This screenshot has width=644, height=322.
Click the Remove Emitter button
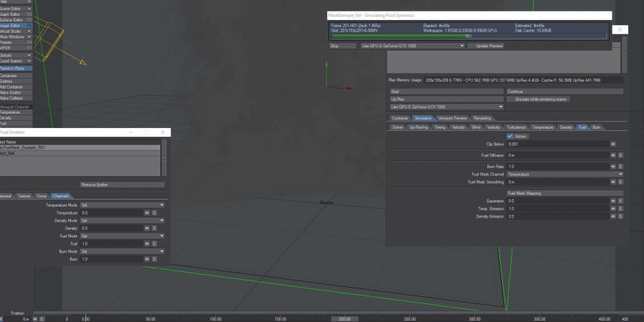point(122,185)
